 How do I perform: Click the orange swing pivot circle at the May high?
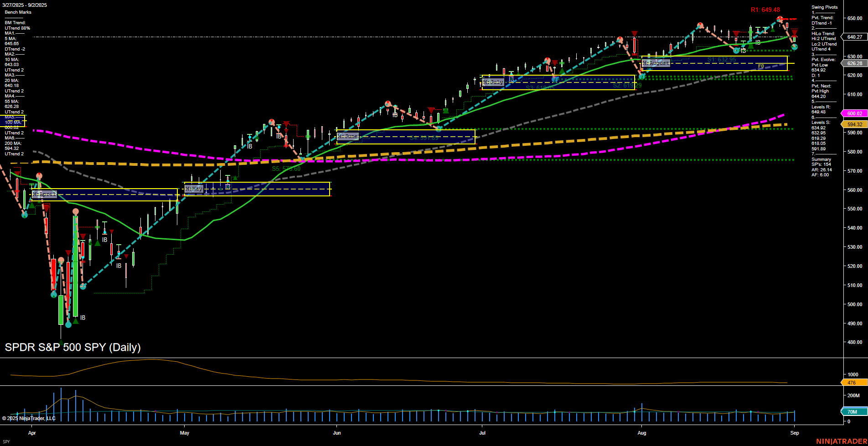click(x=272, y=123)
